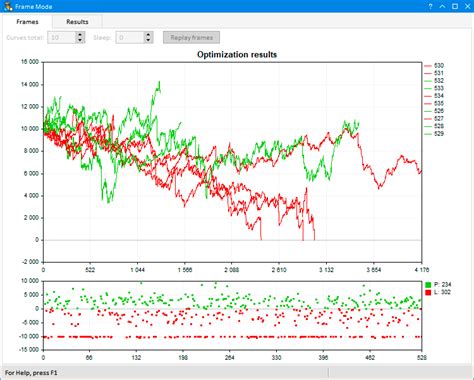Increase the Curves total value

80,35
